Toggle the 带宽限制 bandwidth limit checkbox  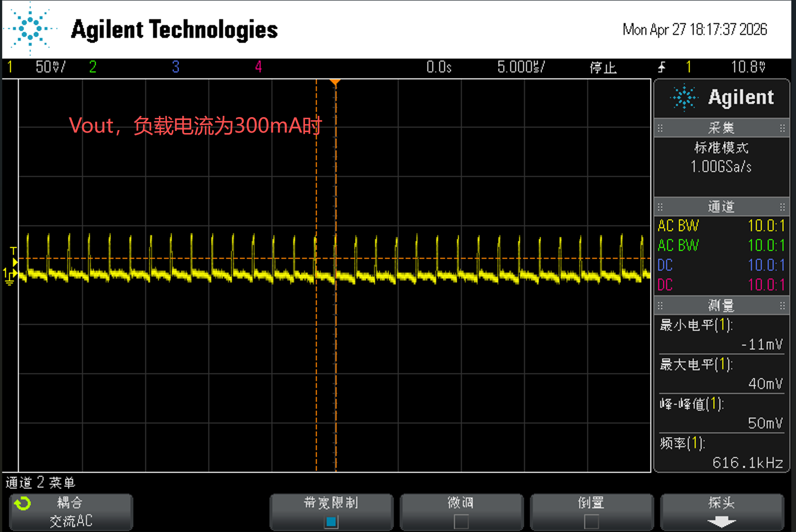coord(331,522)
